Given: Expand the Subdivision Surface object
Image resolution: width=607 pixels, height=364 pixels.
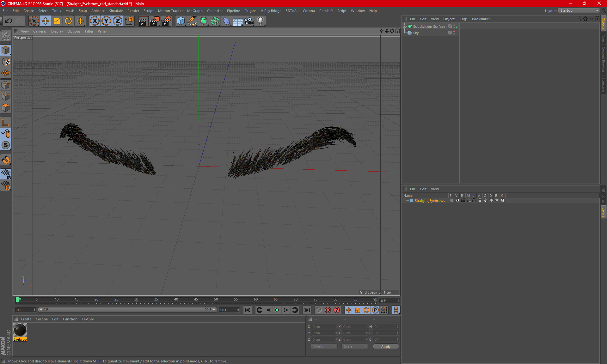Looking at the screenshot, I should click(x=405, y=27).
